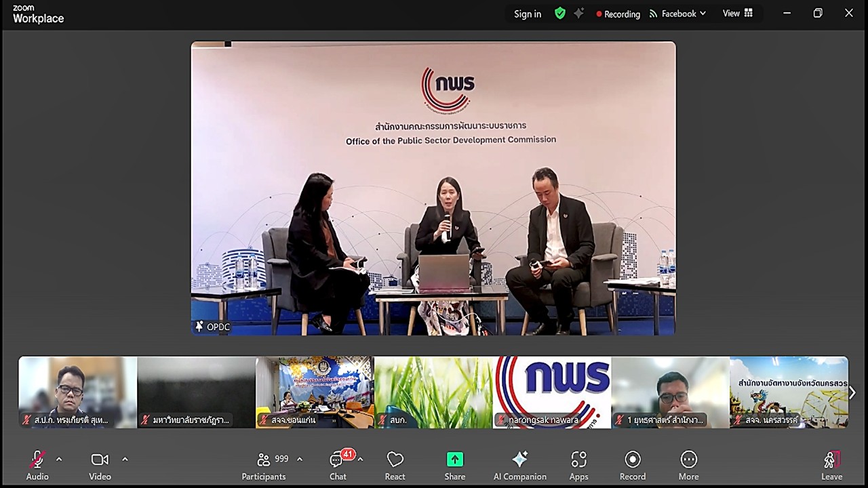Open the Participants panel
This screenshot has width=868, height=488.
click(x=264, y=466)
